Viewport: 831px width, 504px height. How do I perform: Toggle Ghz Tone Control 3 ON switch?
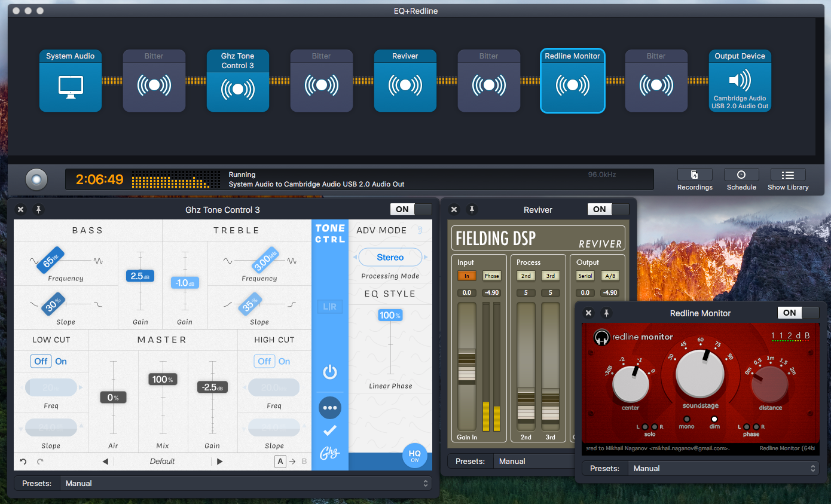[411, 209]
